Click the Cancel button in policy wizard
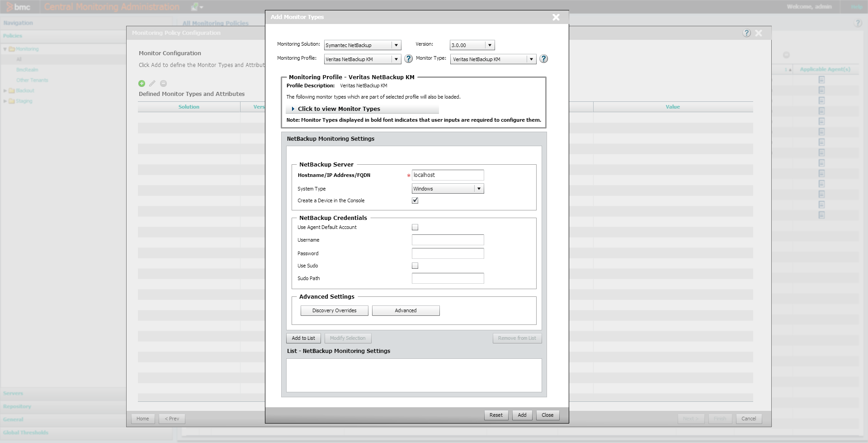 pyautogui.click(x=749, y=419)
